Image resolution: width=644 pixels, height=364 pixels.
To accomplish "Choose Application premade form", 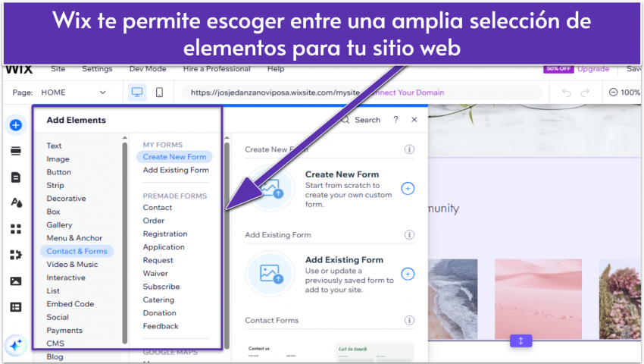I will point(164,246).
